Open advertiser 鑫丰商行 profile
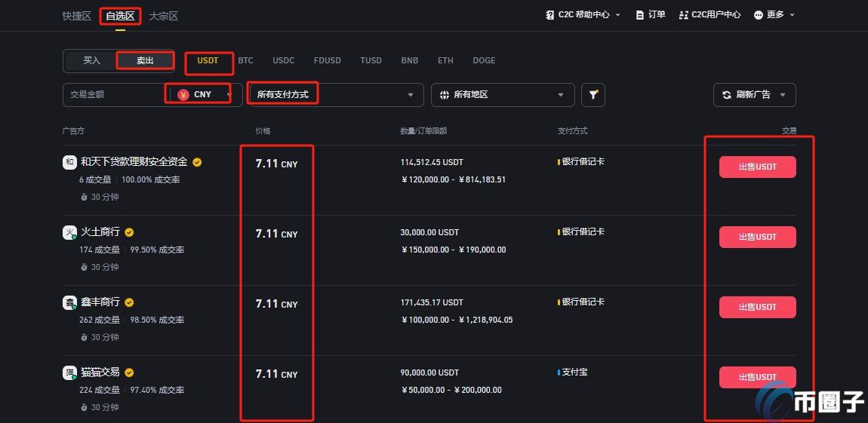 pos(100,302)
